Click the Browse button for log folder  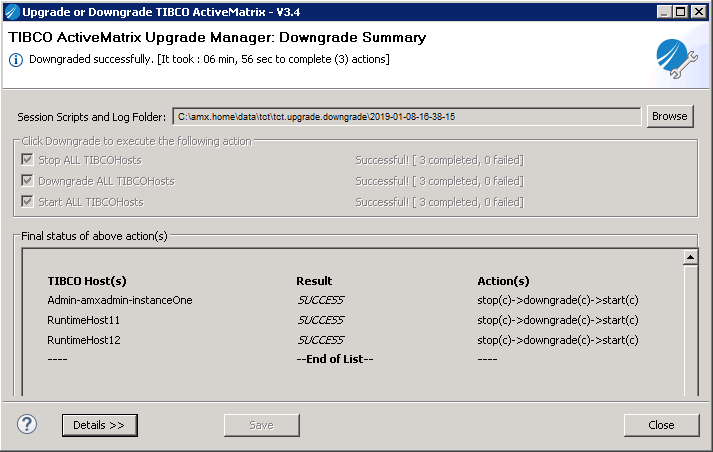(669, 116)
